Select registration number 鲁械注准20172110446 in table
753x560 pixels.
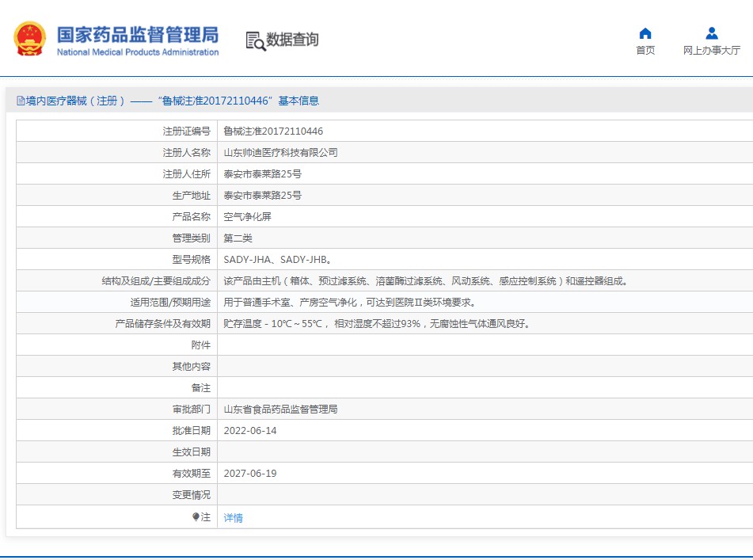click(x=273, y=131)
